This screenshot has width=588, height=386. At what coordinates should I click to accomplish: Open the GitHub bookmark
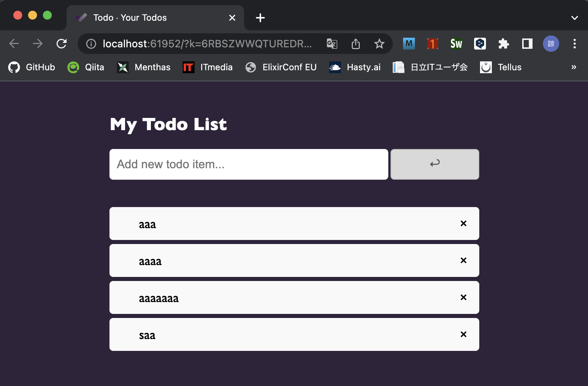(x=32, y=67)
